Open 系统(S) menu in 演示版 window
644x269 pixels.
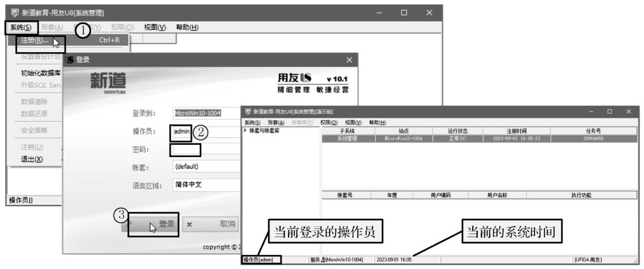coord(252,122)
